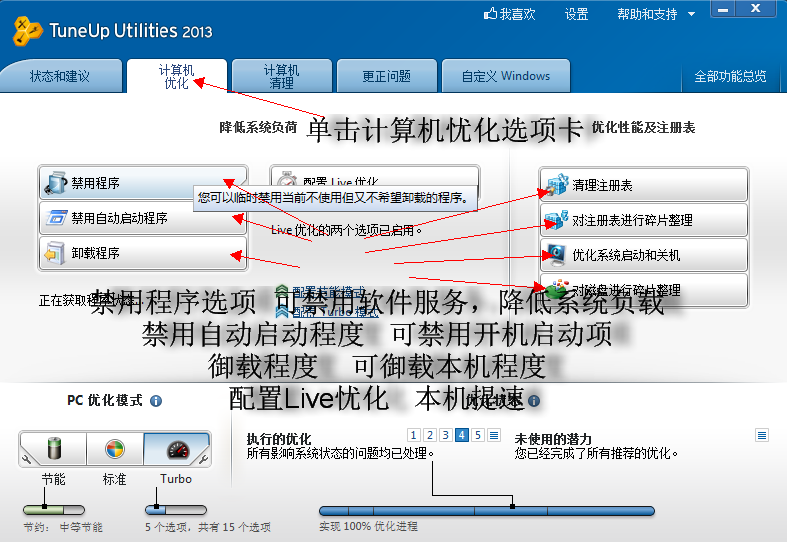This screenshot has width=787, height=542.
Task: Start 对注册表进行碎片整理
Action: point(643,220)
